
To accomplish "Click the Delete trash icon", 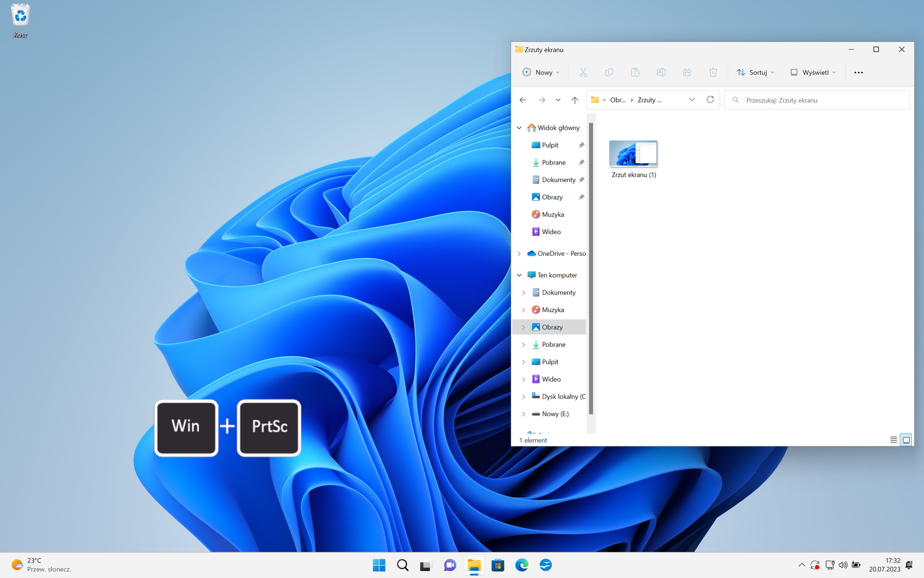I will click(713, 72).
